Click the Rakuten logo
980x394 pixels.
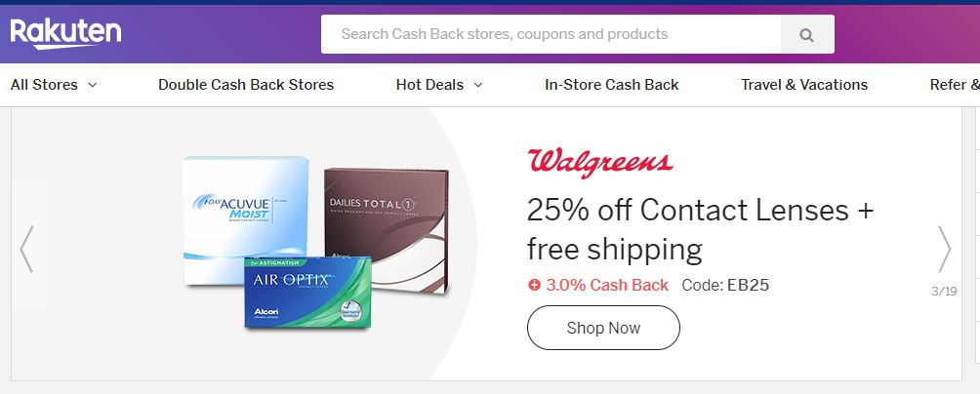(65, 34)
